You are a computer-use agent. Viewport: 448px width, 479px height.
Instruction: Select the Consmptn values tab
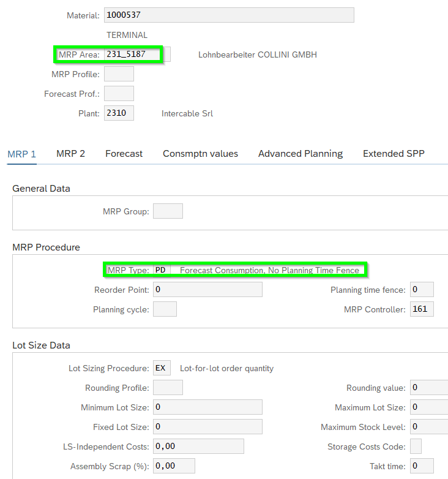(200, 154)
